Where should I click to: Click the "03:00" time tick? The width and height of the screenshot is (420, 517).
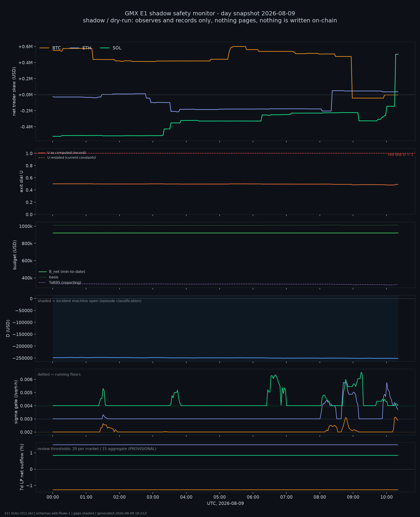coord(153,497)
